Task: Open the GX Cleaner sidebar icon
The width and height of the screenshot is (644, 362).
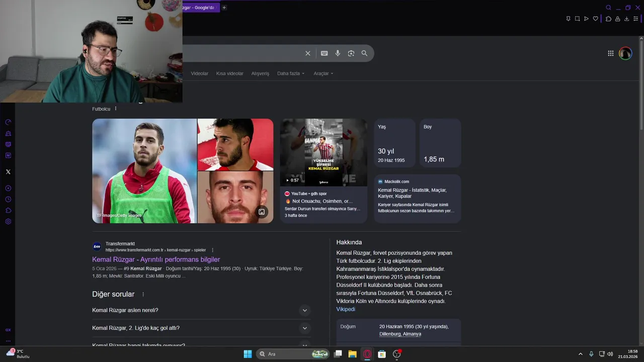Action: pos(8,133)
